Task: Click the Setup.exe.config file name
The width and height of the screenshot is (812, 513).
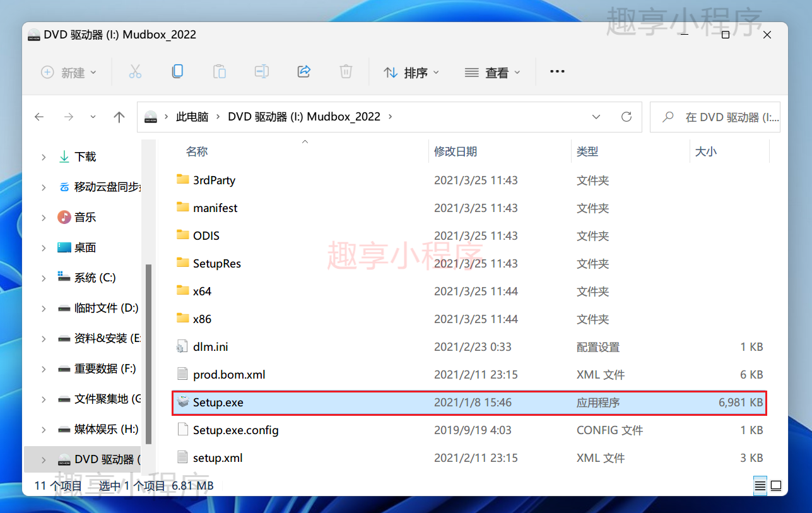Action: (236, 430)
